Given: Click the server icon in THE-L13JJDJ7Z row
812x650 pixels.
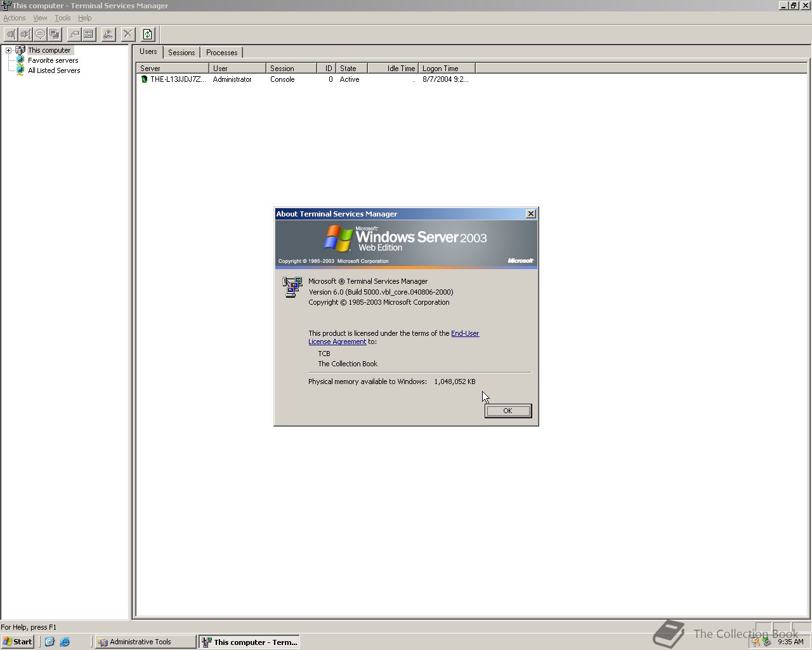Looking at the screenshot, I should coord(144,79).
